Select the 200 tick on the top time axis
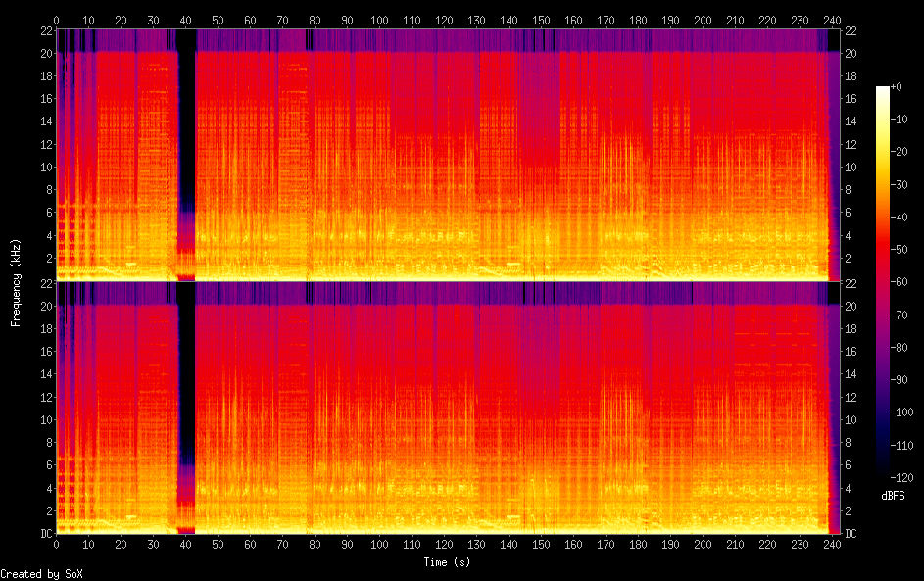924x581 pixels. point(702,20)
